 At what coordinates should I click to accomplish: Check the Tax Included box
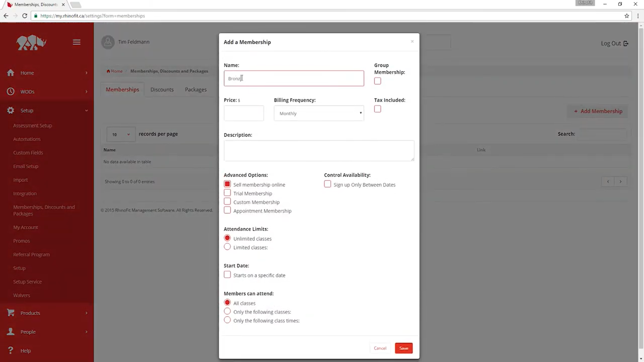(377, 109)
